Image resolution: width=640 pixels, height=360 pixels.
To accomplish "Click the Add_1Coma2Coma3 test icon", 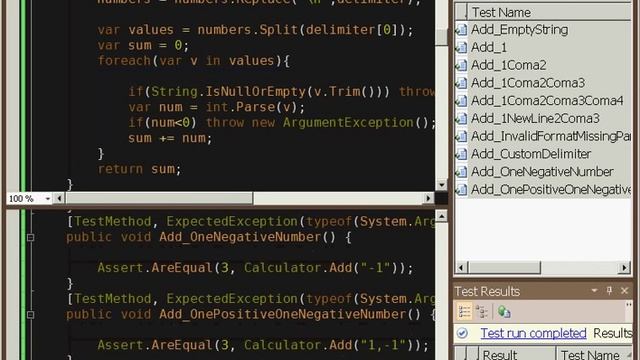I will tap(462, 83).
